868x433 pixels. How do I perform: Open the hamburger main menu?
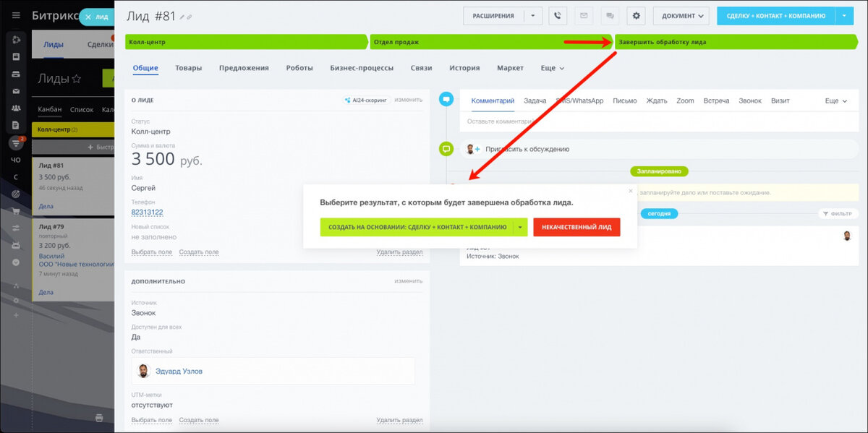click(16, 15)
